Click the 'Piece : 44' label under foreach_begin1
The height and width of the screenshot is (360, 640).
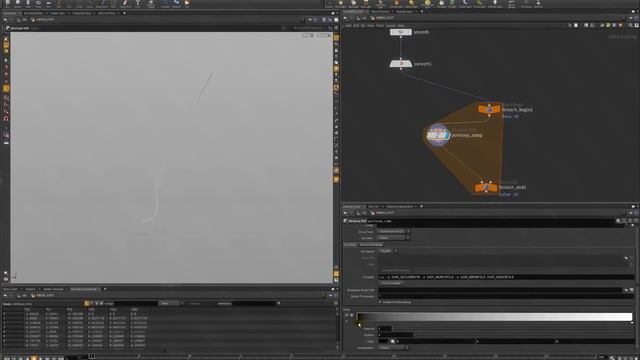(x=510, y=116)
